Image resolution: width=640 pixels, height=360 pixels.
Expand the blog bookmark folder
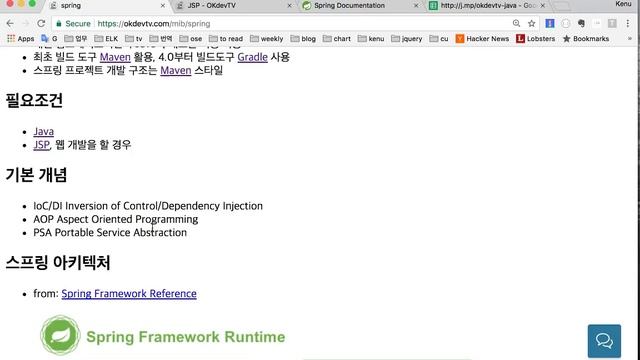click(303, 39)
